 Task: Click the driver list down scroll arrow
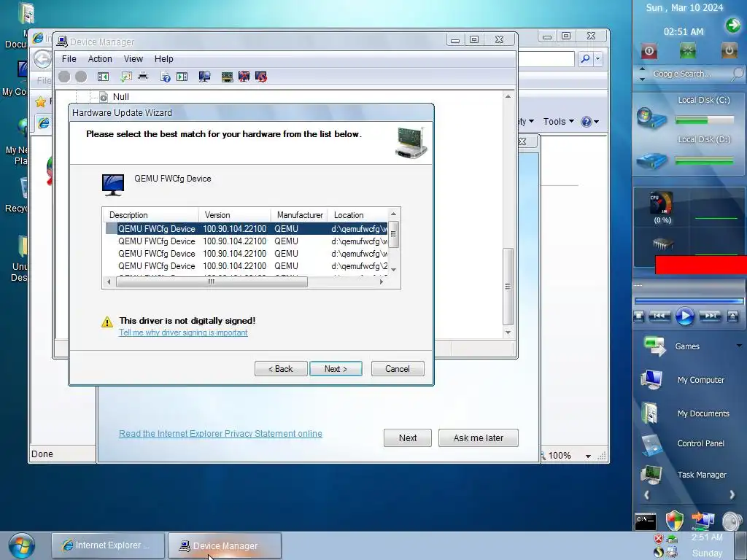point(393,270)
